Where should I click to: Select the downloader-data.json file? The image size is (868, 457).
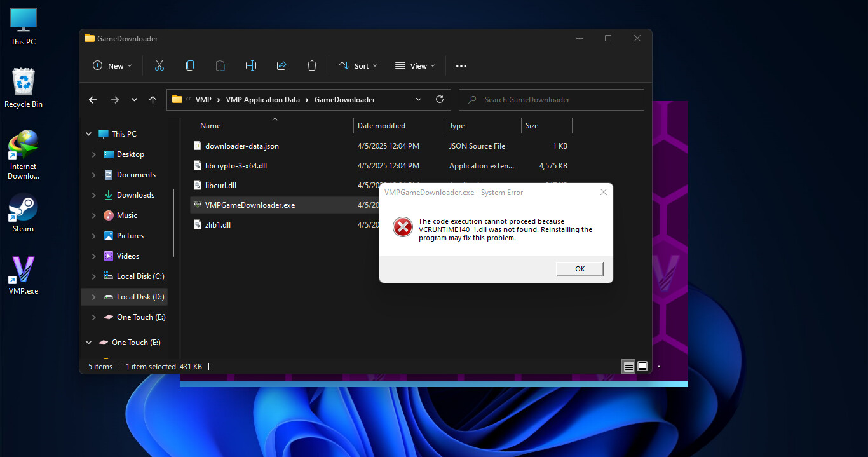point(241,146)
